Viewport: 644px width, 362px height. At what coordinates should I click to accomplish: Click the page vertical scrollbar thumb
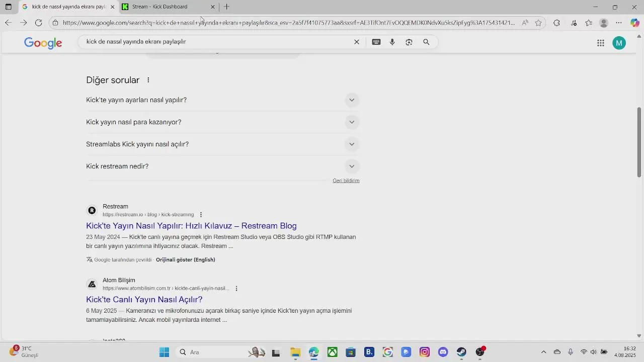pos(639,142)
